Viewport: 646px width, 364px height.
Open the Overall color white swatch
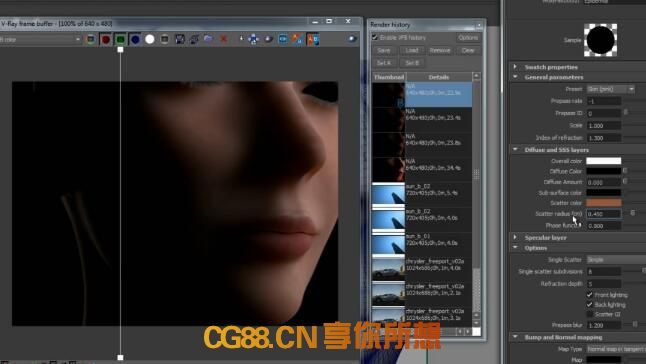604,161
